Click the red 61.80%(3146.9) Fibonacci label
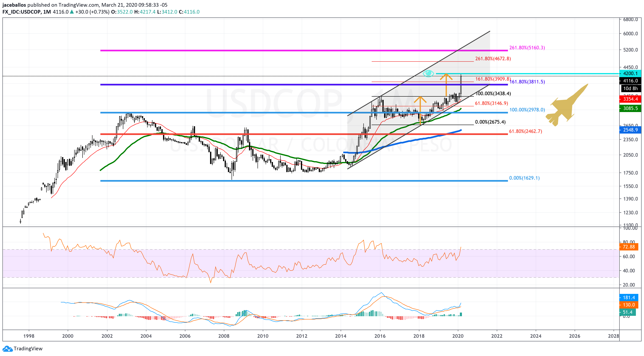 (x=491, y=103)
